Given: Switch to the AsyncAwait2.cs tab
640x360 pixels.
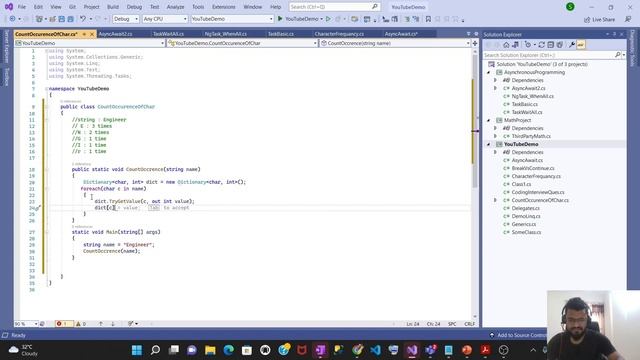Looking at the screenshot, I should 116,34.
